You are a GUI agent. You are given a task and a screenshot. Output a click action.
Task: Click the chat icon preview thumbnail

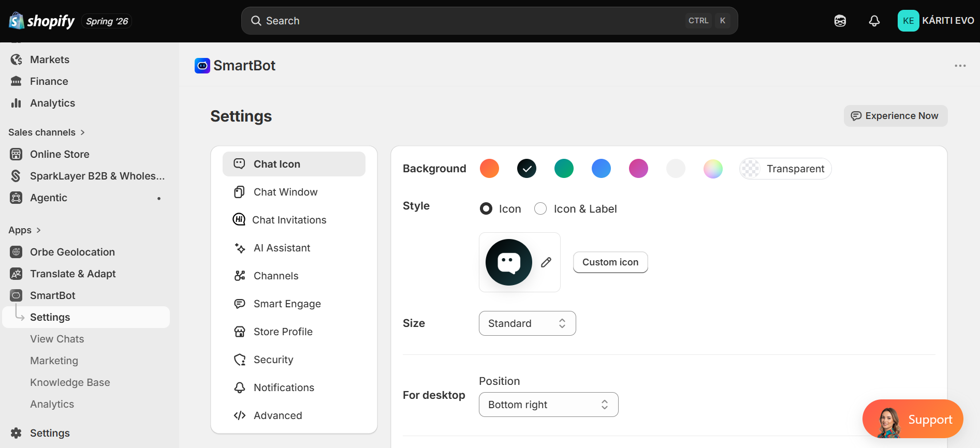tap(509, 262)
